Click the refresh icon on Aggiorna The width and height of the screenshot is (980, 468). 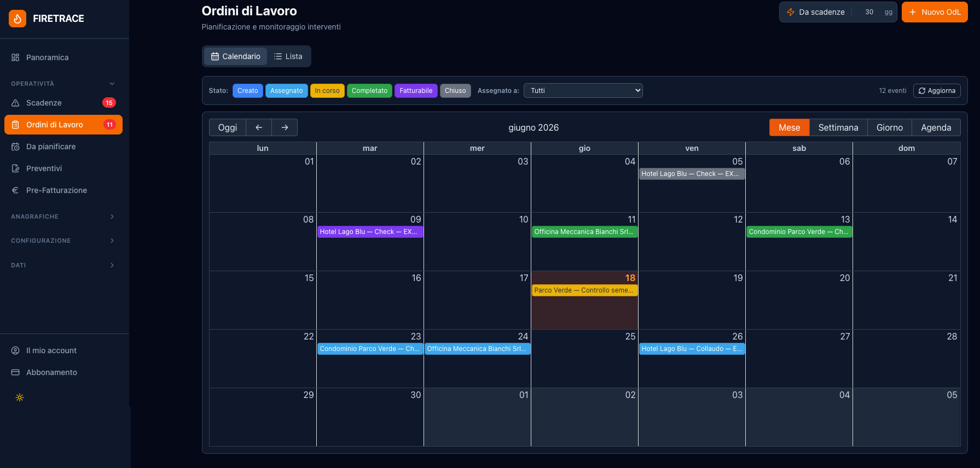click(922, 91)
